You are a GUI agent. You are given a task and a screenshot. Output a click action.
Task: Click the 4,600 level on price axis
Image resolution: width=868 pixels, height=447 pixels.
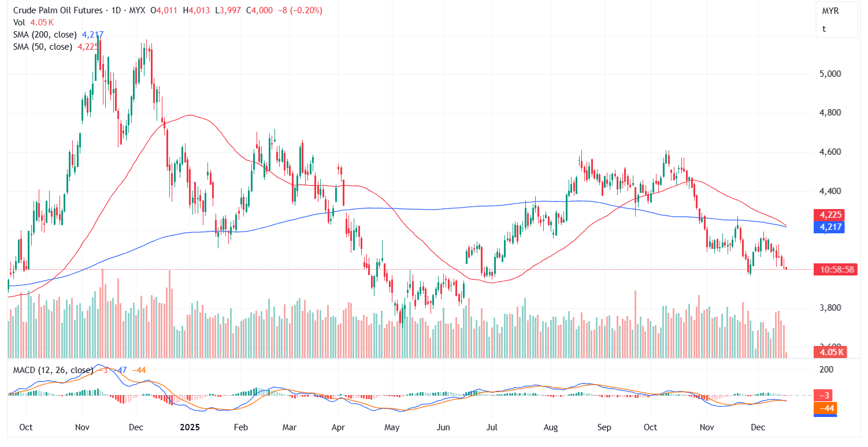(x=829, y=152)
